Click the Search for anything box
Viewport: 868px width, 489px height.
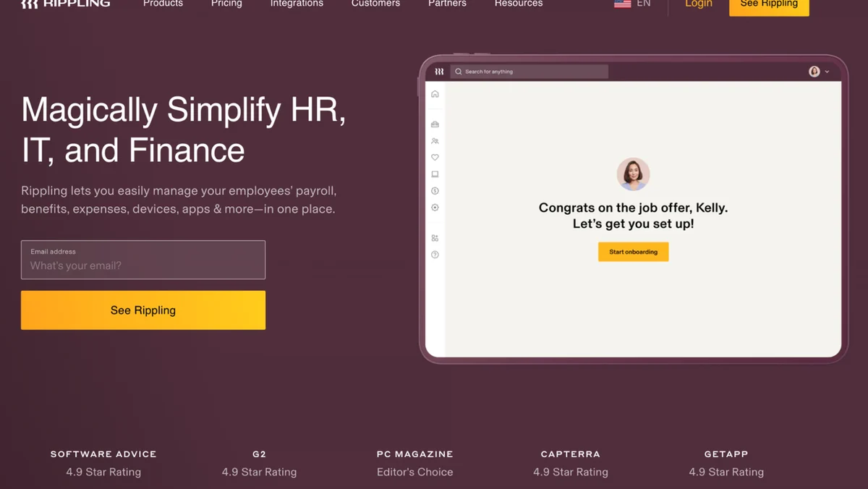click(x=529, y=72)
